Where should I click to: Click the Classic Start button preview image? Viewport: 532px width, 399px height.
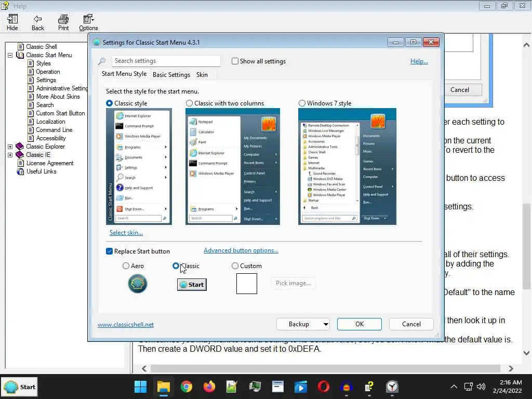[x=192, y=285]
